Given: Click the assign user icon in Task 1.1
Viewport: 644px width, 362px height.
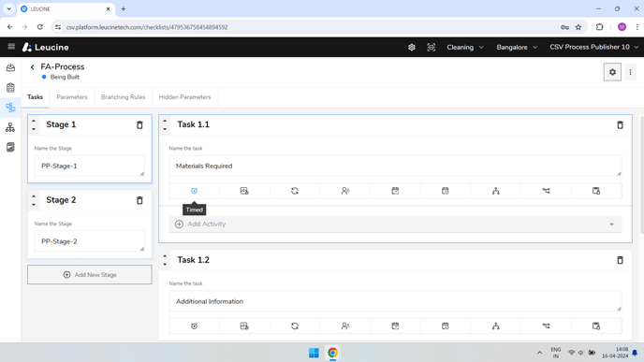Looking at the screenshot, I should pyautogui.click(x=345, y=191).
